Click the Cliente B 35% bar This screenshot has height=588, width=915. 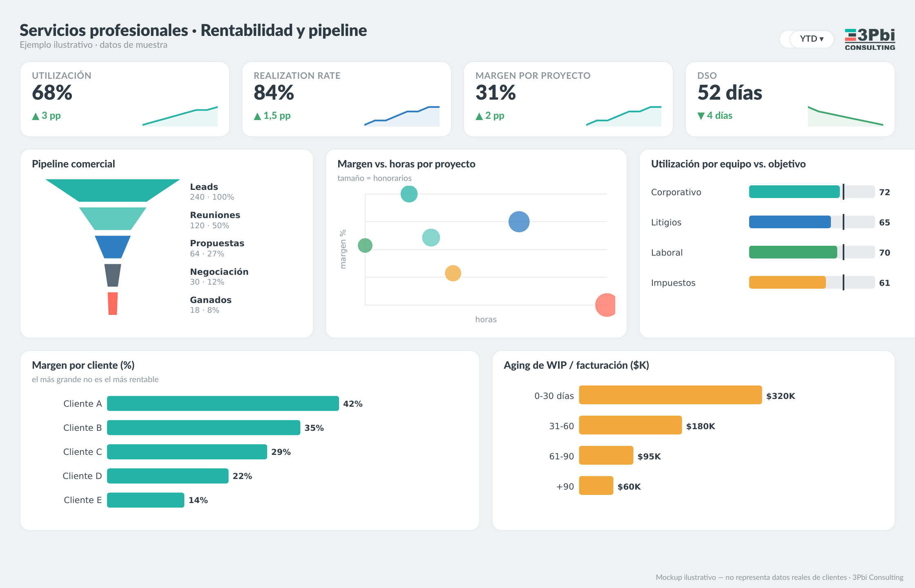pos(203,428)
